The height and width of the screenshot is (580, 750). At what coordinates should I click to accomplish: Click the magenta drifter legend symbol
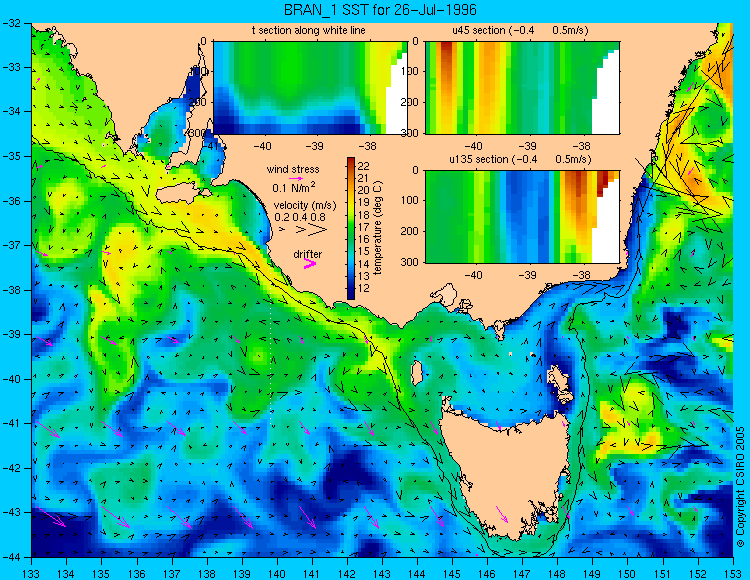[310, 263]
